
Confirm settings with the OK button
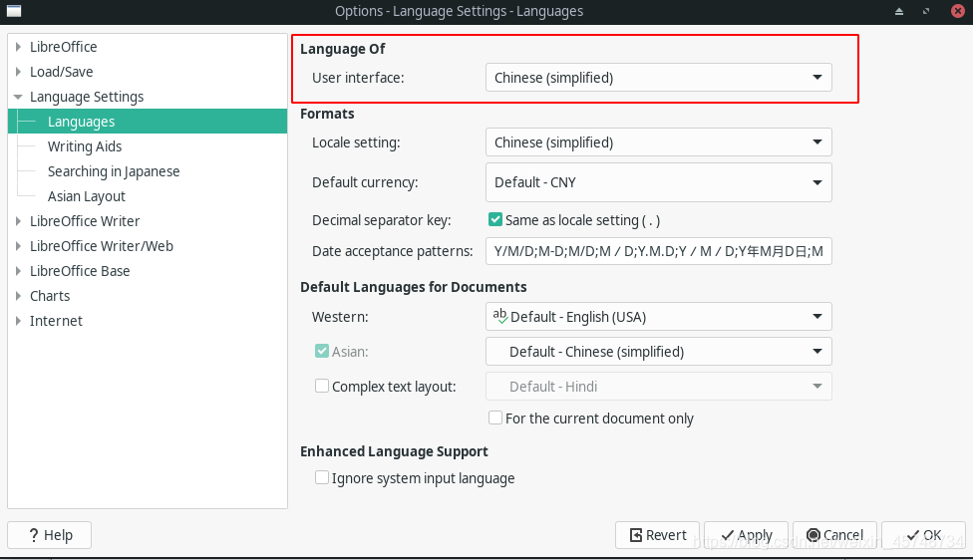coord(923,535)
